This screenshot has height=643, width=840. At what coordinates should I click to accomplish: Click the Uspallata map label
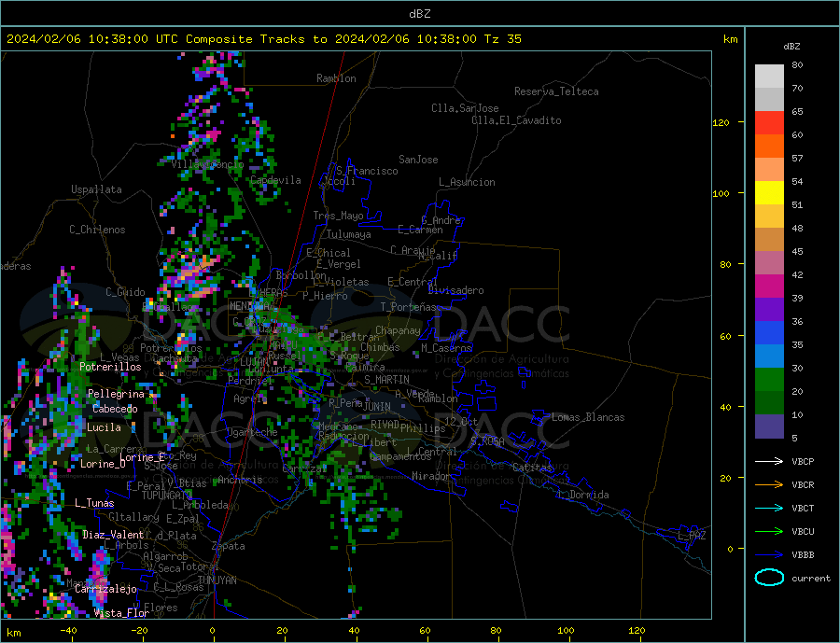click(96, 189)
